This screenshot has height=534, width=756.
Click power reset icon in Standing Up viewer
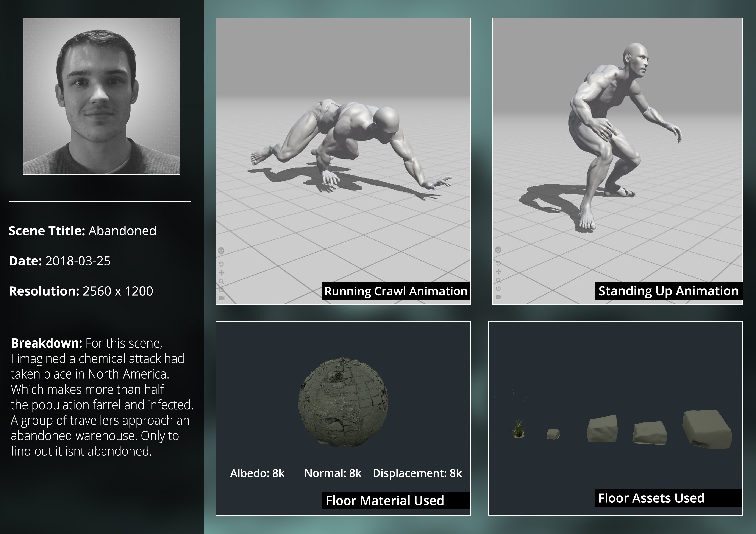click(498, 289)
